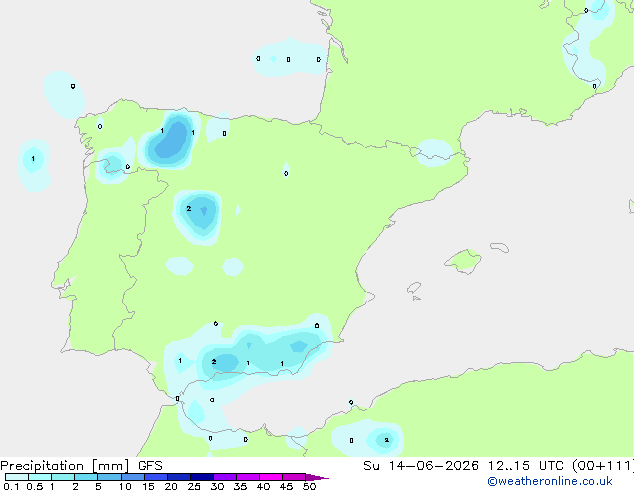Viewport: 634px width, 490px height.
Task: Click the 'GFS' model label
Action: [x=150, y=466]
